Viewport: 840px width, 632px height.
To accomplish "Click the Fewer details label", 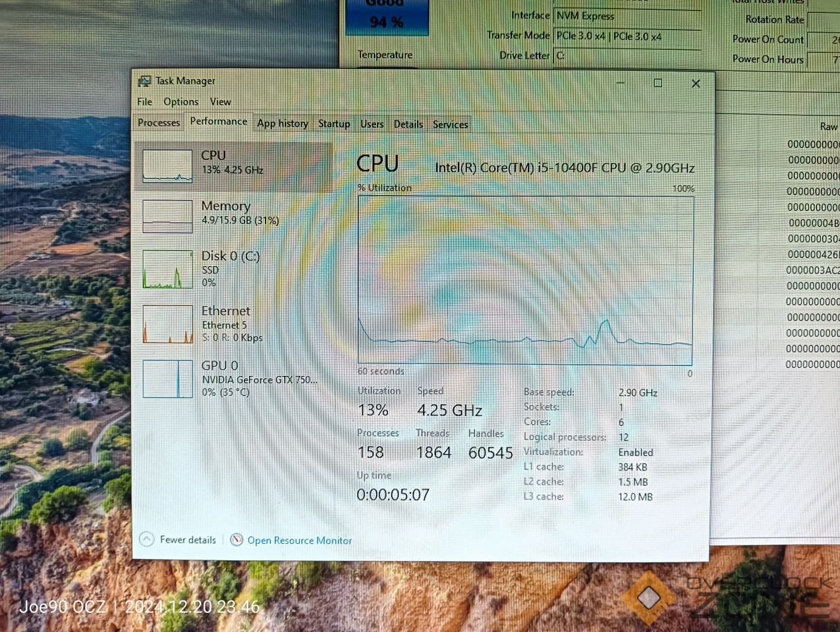I will [x=188, y=540].
